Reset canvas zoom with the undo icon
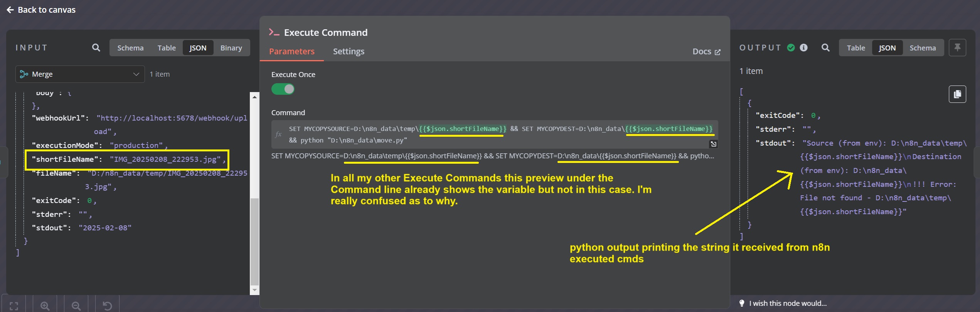 point(107,305)
